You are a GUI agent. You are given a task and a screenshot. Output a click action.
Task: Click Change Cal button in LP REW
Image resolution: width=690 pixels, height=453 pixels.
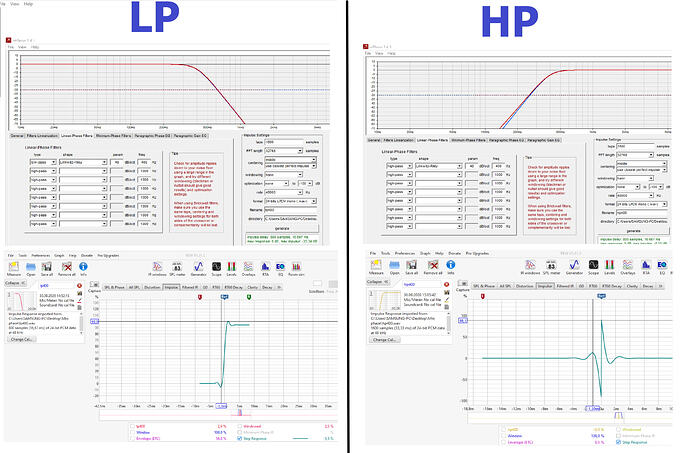pyautogui.click(x=22, y=339)
